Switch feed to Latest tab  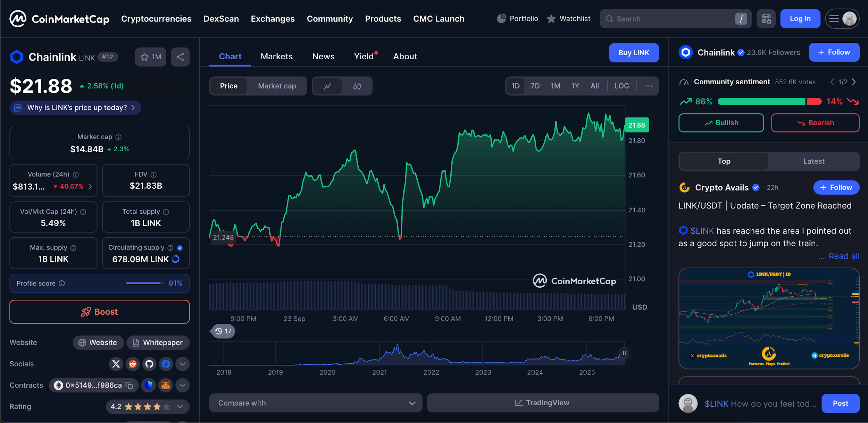813,161
